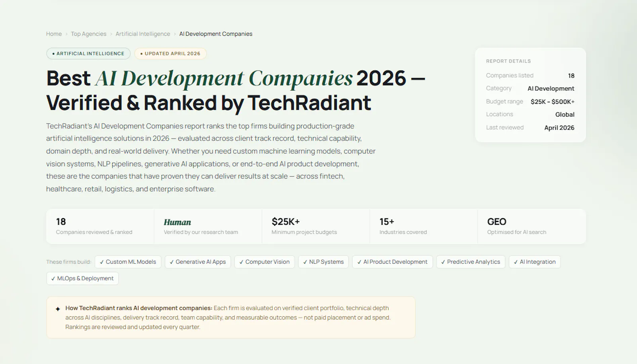Click the 'Optimised for AI search' caption

517,232
